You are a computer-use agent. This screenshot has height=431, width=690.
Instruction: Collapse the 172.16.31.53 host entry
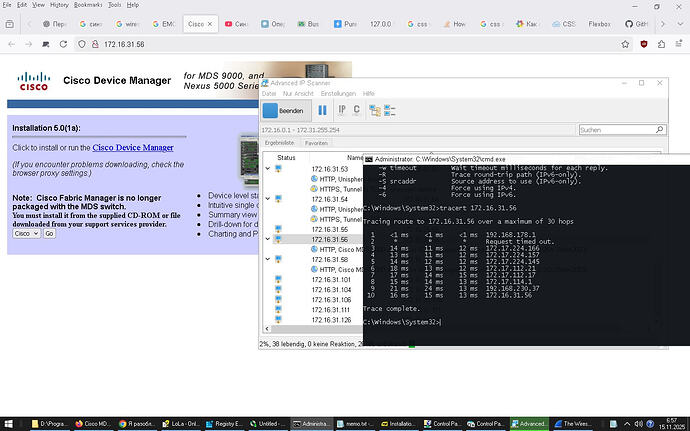[267, 169]
